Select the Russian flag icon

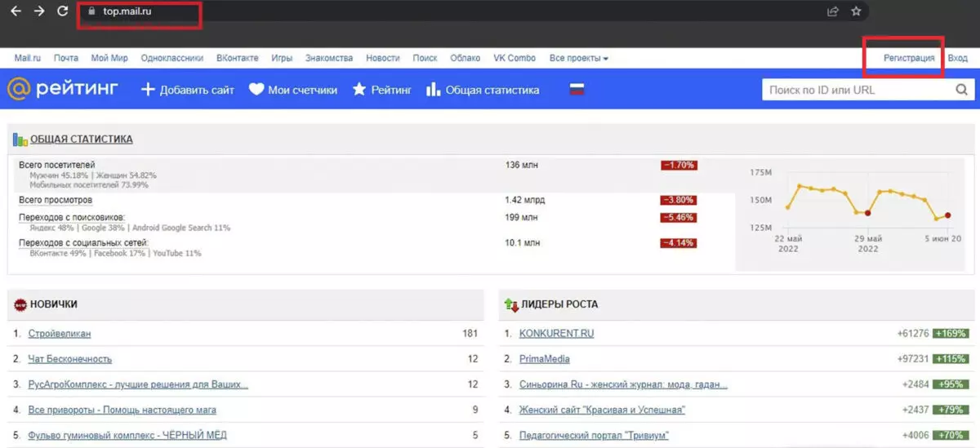pos(577,90)
